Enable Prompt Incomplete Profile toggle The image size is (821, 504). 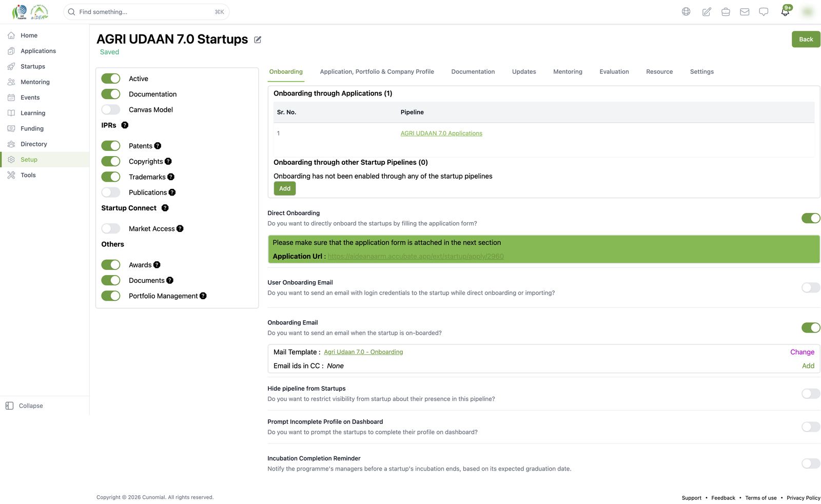pyautogui.click(x=811, y=427)
